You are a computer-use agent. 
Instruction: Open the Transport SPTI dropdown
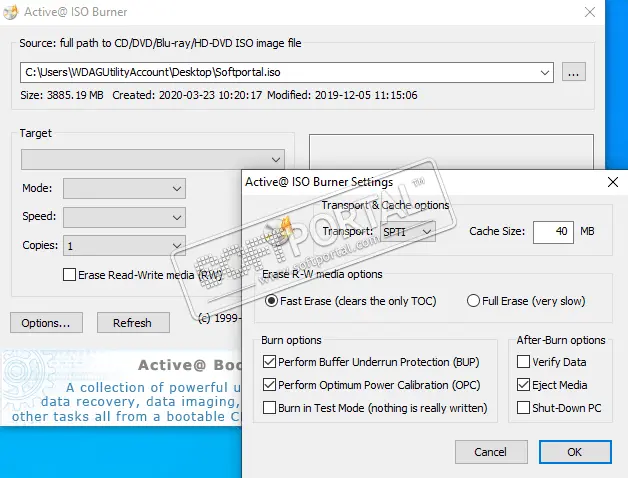pyautogui.click(x=407, y=232)
